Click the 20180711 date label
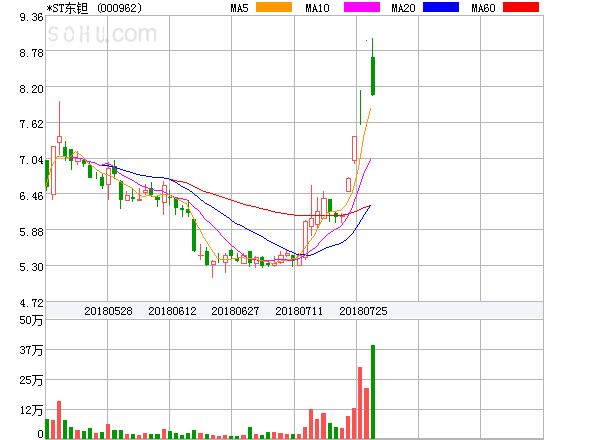 coord(299,311)
